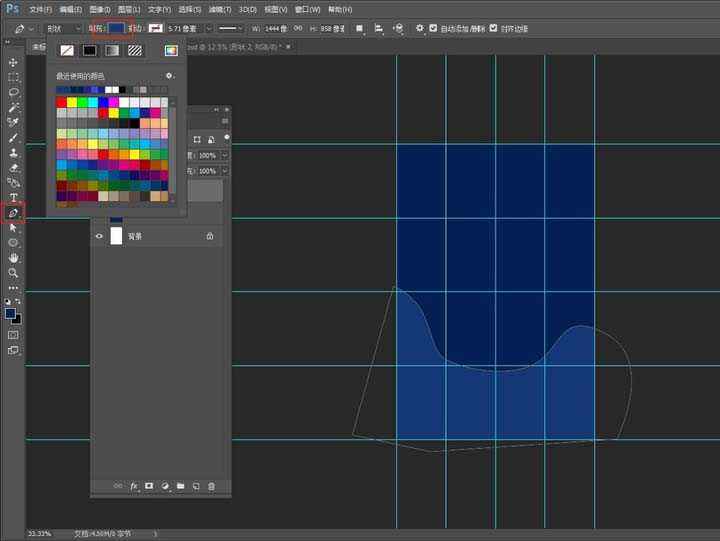Image resolution: width=720 pixels, height=541 pixels.
Task: Select the Rectangular Marquee tool
Action: point(13,77)
